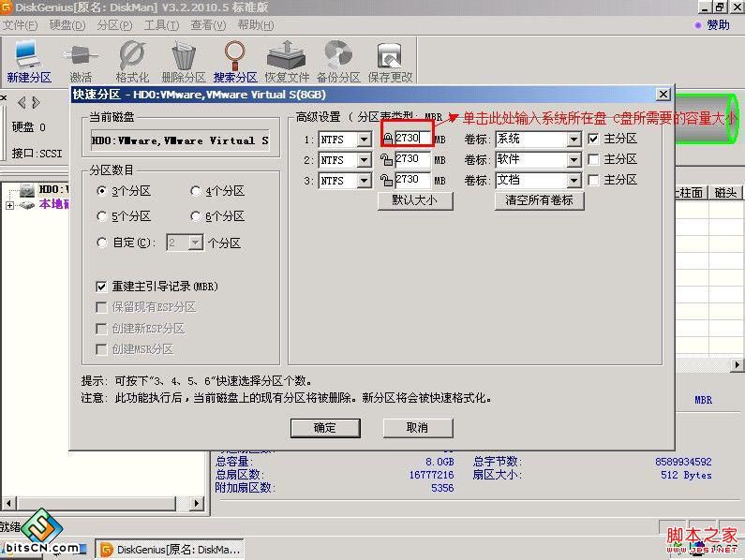This screenshot has width=745, height=560.
Task: Click 默认大小 button
Action: click(x=415, y=200)
